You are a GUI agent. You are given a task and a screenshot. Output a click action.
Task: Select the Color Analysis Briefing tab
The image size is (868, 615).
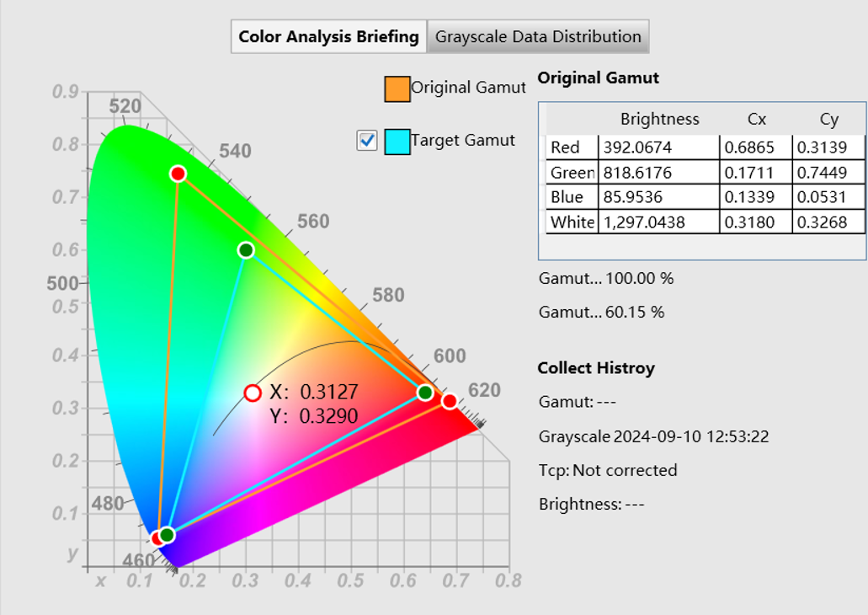tap(328, 36)
